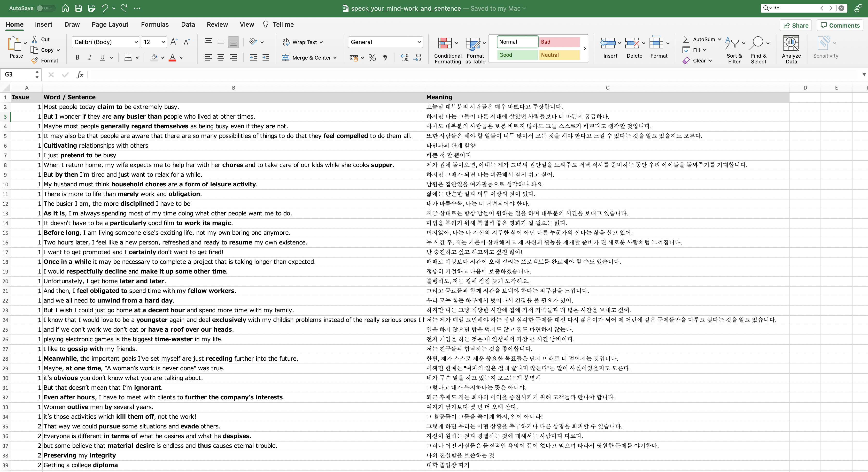This screenshot has height=472, width=868.
Task: Click the Percent Style icon
Action: pyautogui.click(x=372, y=58)
